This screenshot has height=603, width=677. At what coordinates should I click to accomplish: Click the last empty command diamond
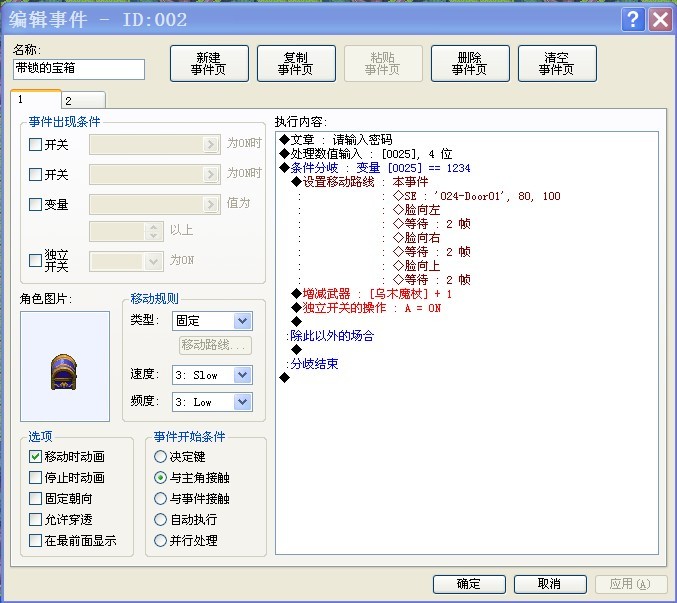click(285, 378)
